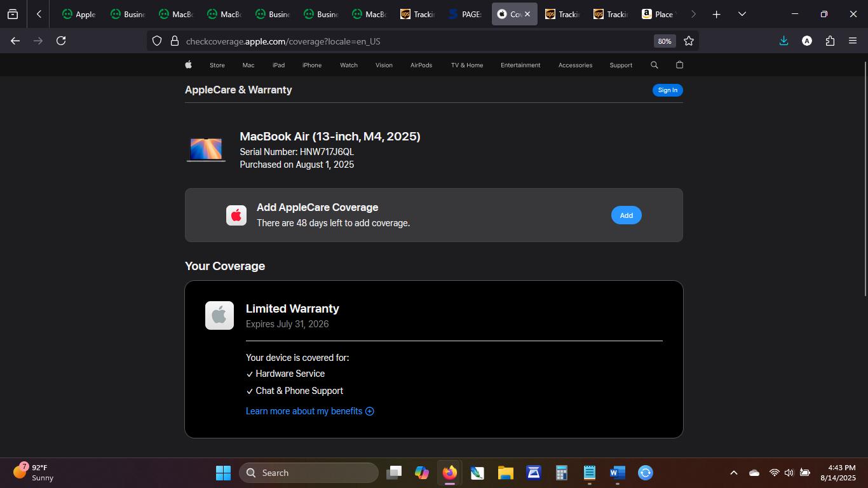
Task: Go to Apple homepage via logo
Action: [188, 65]
